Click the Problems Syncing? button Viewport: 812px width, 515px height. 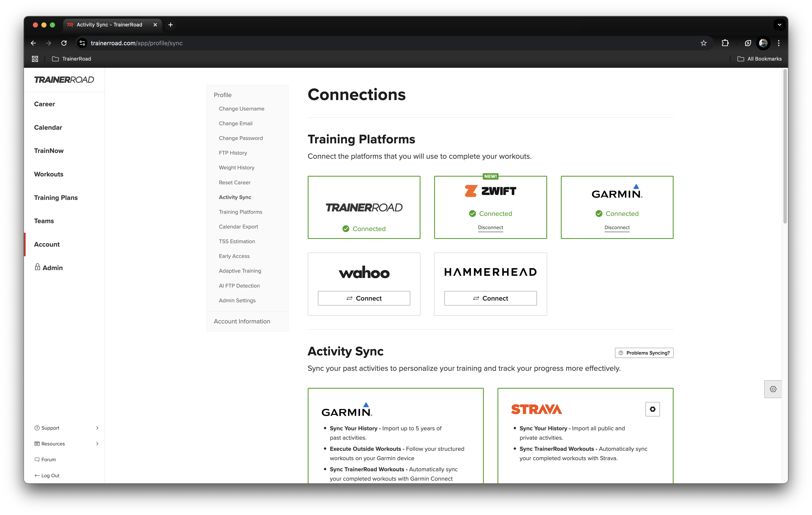[644, 353]
